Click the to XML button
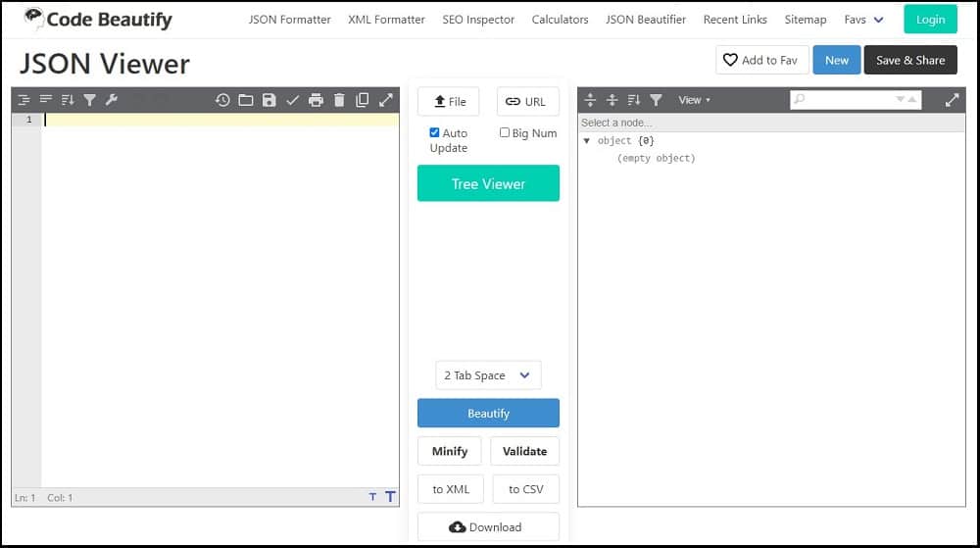Screen dimensions: 980x548 click(x=451, y=489)
